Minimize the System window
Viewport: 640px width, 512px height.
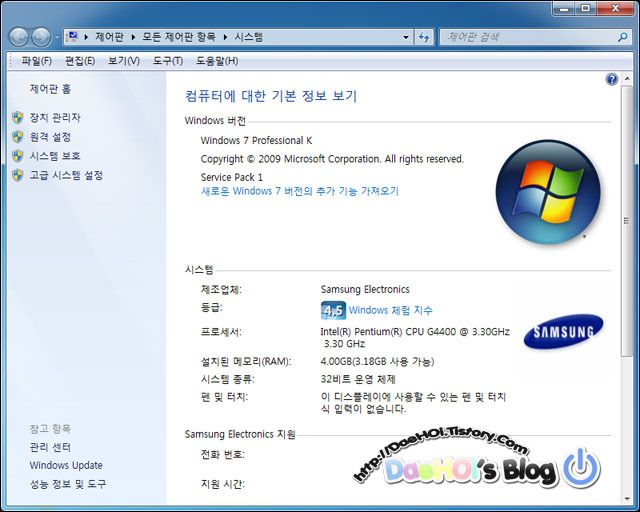[565, 8]
